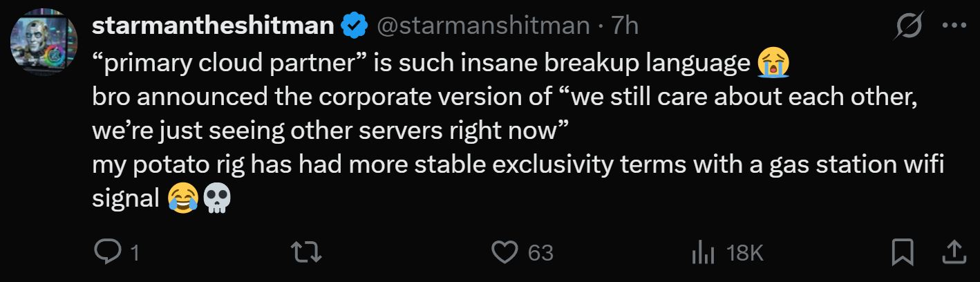Click the skull emoji
The height and width of the screenshot is (282, 980).
click(216, 199)
